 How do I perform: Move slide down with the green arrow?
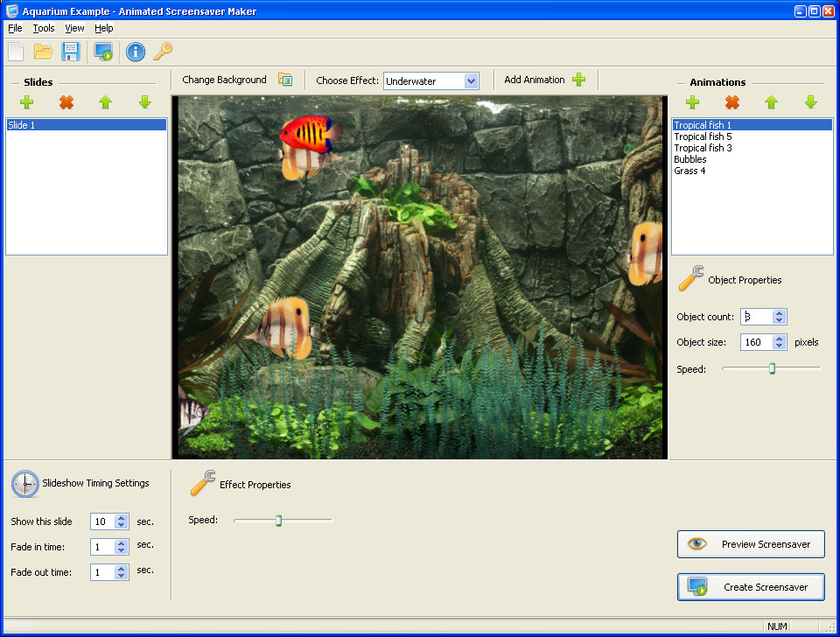coord(145,101)
